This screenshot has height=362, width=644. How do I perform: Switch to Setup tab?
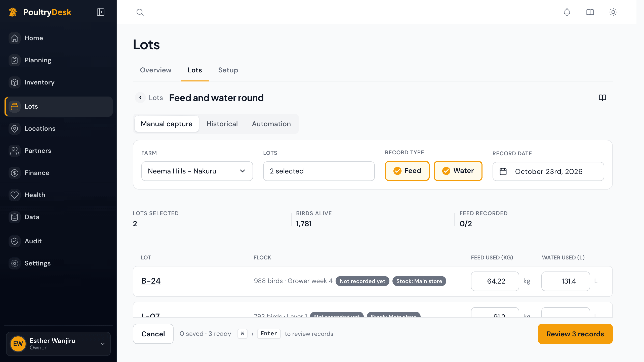[228, 70]
